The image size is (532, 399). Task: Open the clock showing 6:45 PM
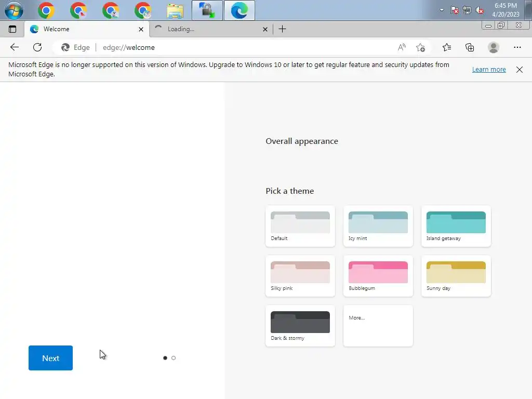(x=506, y=10)
